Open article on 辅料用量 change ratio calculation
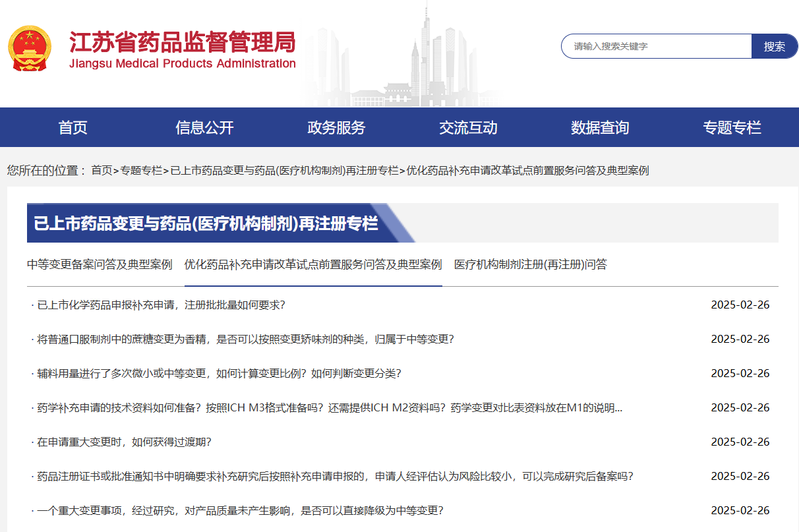The image size is (799, 532). (x=219, y=373)
